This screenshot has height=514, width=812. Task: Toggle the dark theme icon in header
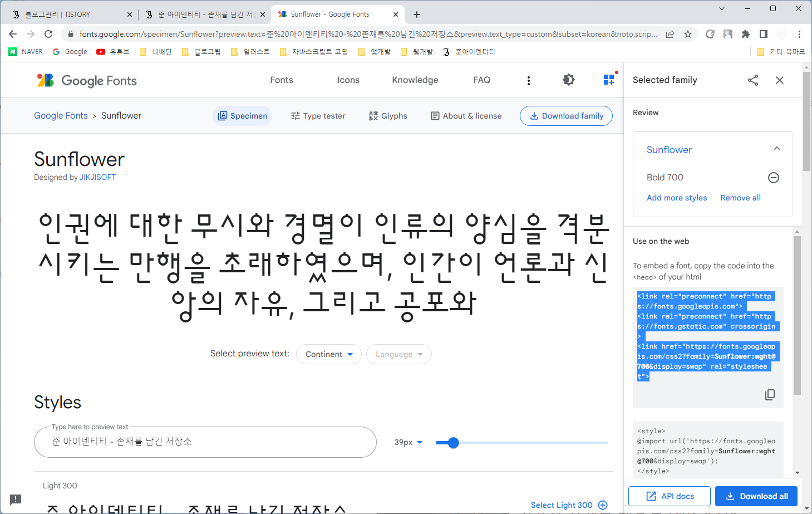tap(569, 80)
